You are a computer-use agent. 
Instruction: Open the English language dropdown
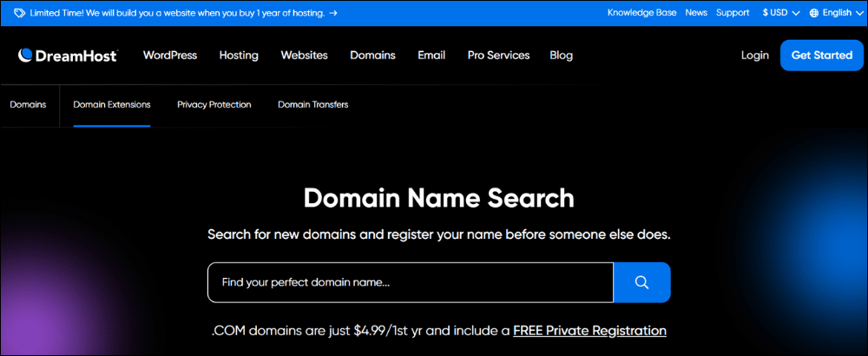point(838,13)
